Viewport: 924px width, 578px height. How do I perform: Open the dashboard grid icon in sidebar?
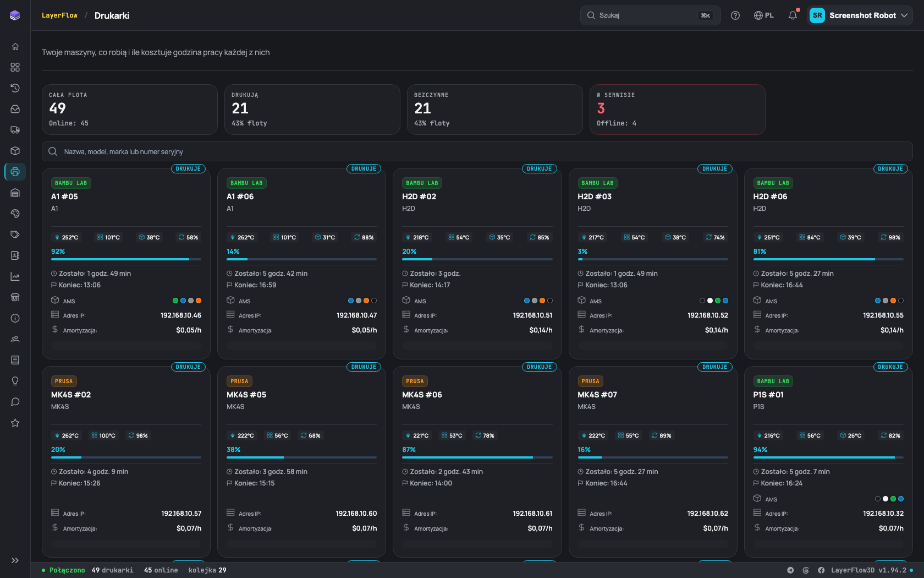[x=15, y=67]
